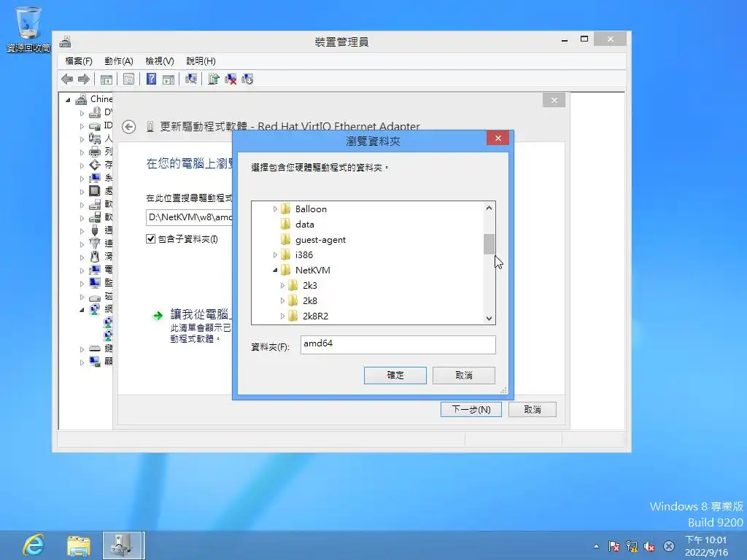747x560 pixels.
Task: Click the network warning icon in system tray
Action: coord(632,546)
